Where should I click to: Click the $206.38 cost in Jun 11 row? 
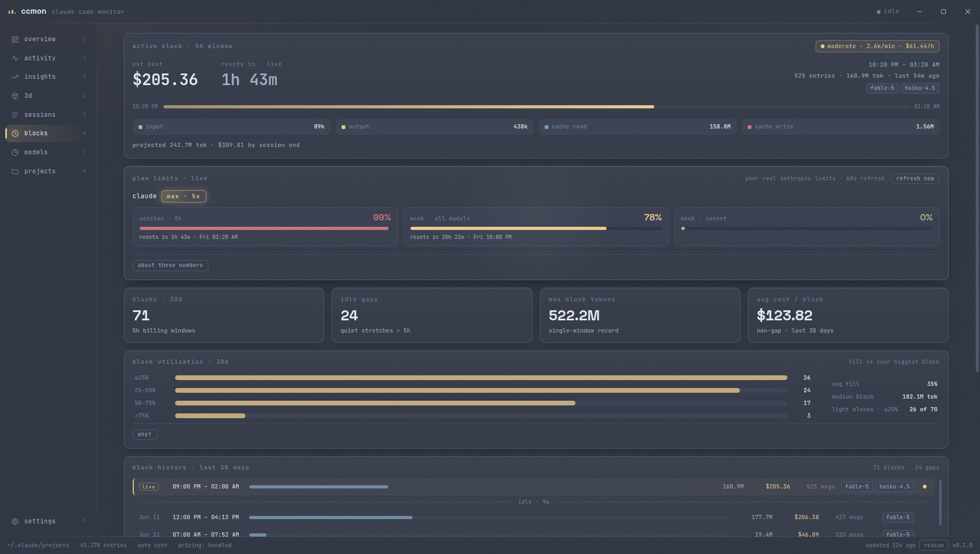[x=806, y=518]
